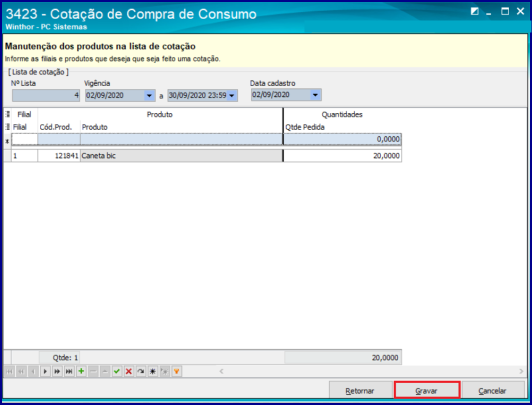Cancel edit with red X icon

click(129, 371)
